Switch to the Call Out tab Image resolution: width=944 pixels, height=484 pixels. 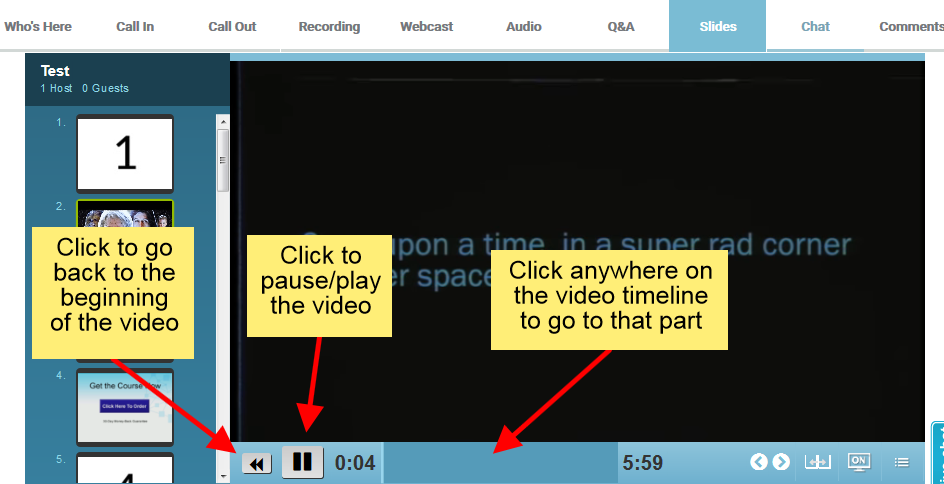(x=232, y=26)
